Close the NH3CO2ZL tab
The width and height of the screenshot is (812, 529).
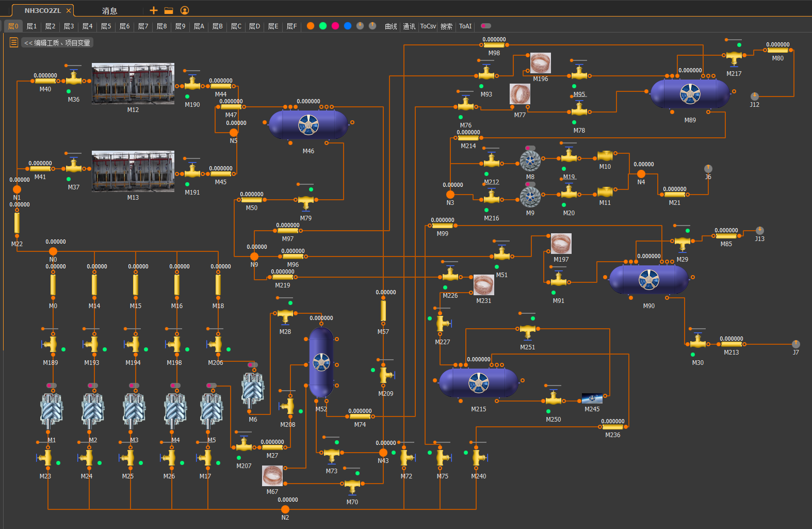[x=69, y=10]
